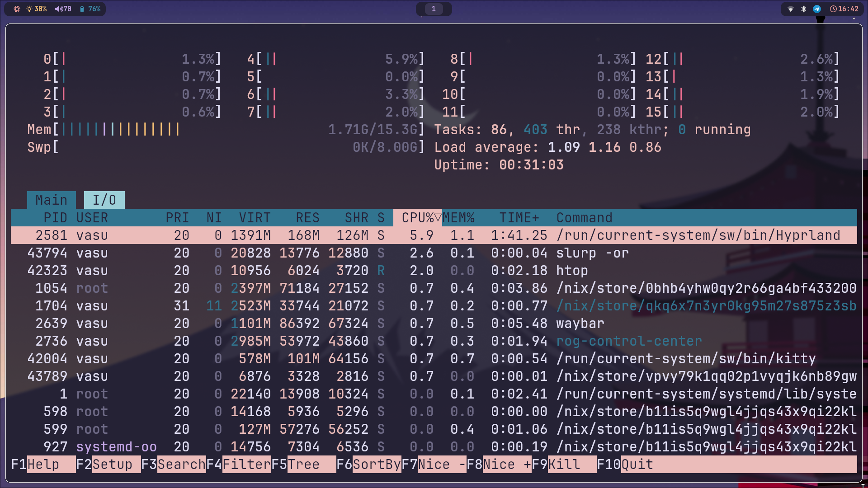
Task: Click the Mem usage meter bar
Action: point(226,130)
